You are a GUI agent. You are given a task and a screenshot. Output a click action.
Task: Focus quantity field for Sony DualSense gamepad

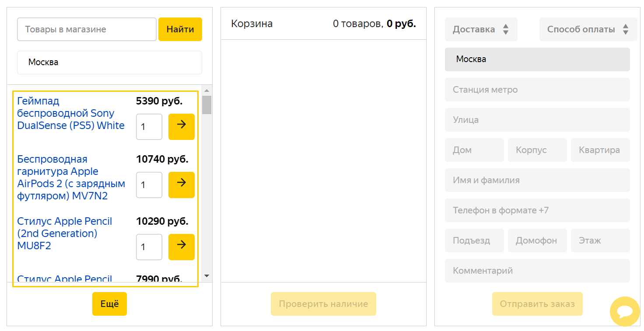(149, 127)
